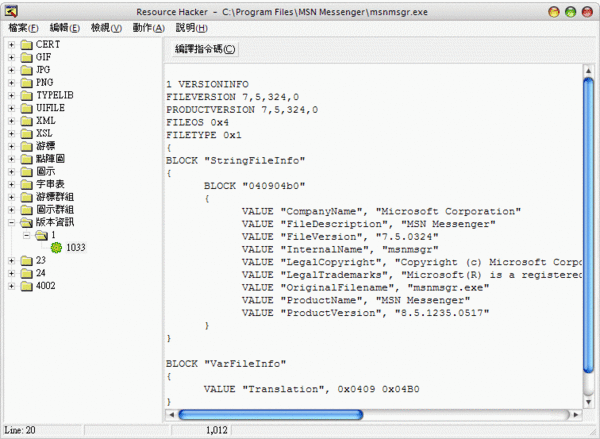Screen dimensions: 600x439
Task: Click the "OriginalFilename" value line
Action: click(365, 287)
